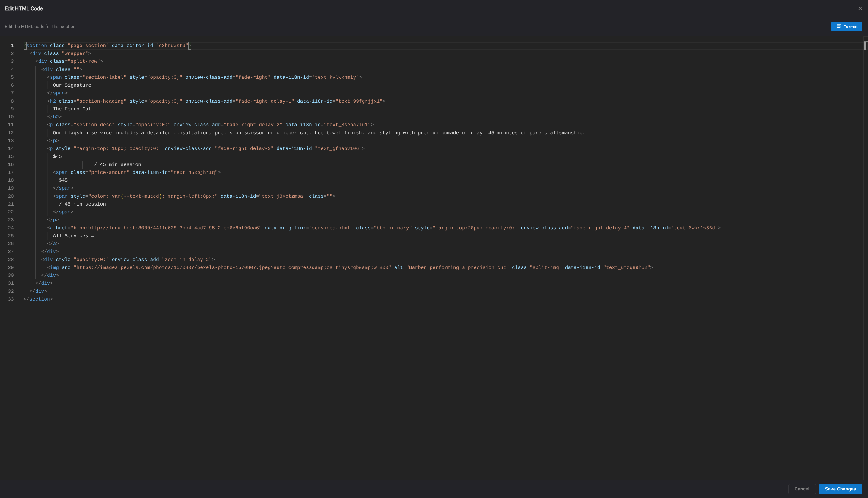The width and height of the screenshot is (868, 498).
Task: Click the "wrapper" class value
Action: [x=75, y=54]
